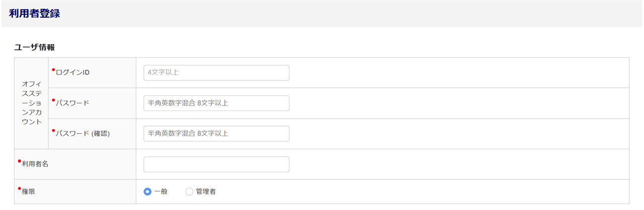This screenshot has width=644, height=210.
Task: Focus the first パスワード input field
Action: pos(216,103)
